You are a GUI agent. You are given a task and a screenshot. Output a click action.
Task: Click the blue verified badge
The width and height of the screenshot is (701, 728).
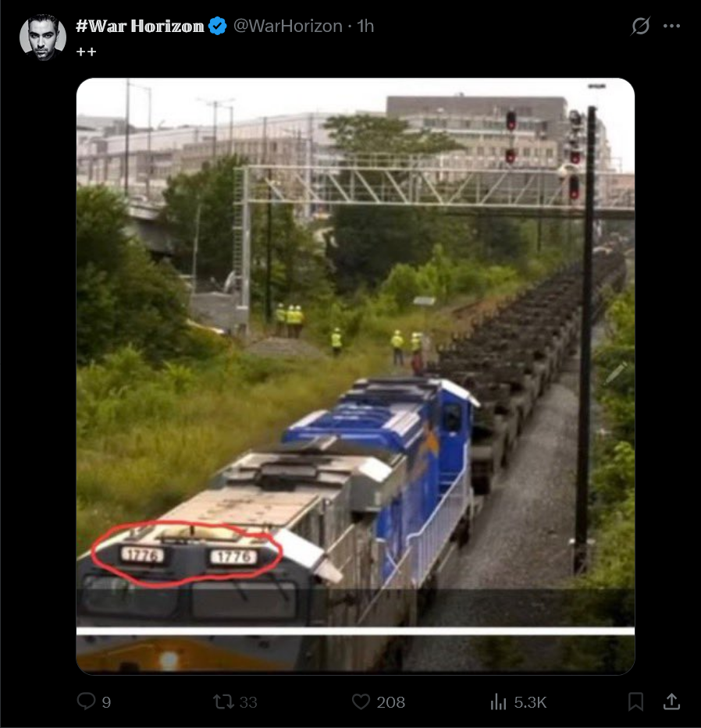218,26
